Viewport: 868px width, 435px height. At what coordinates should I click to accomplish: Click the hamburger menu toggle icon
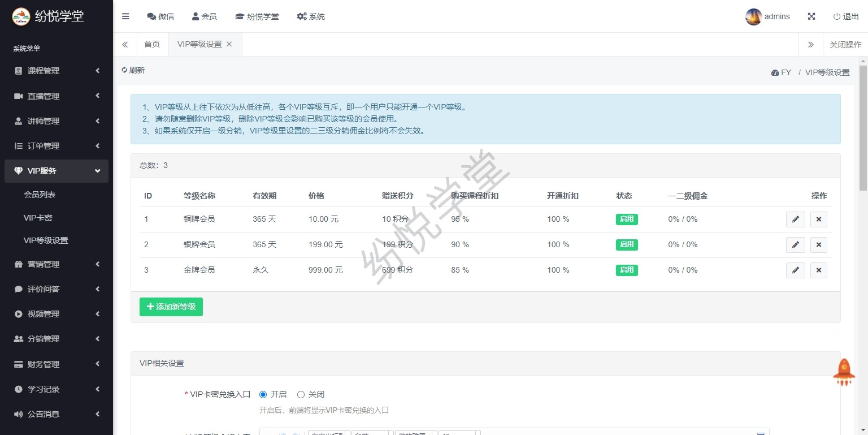click(125, 16)
